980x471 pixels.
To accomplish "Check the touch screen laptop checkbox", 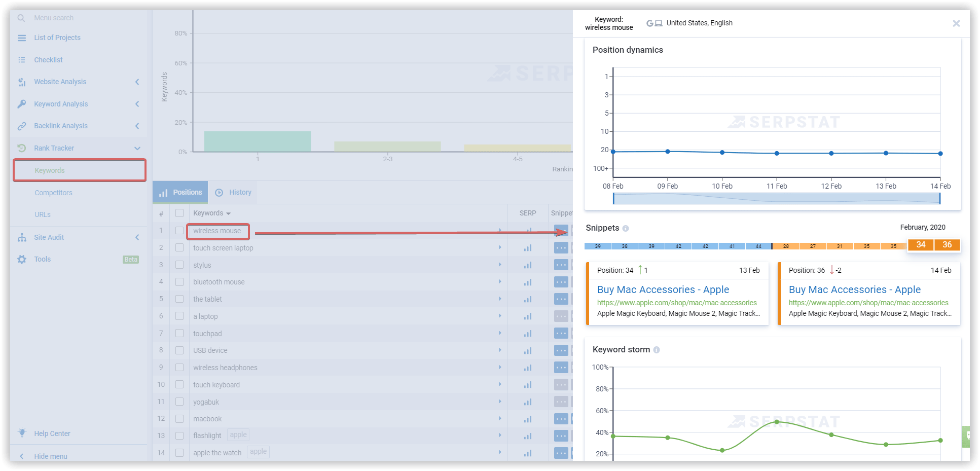I will [x=179, y=247].
